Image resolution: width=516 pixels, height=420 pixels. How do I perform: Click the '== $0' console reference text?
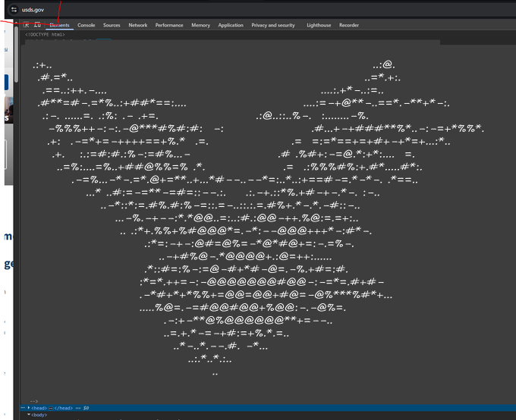click(x=82, y=408)
